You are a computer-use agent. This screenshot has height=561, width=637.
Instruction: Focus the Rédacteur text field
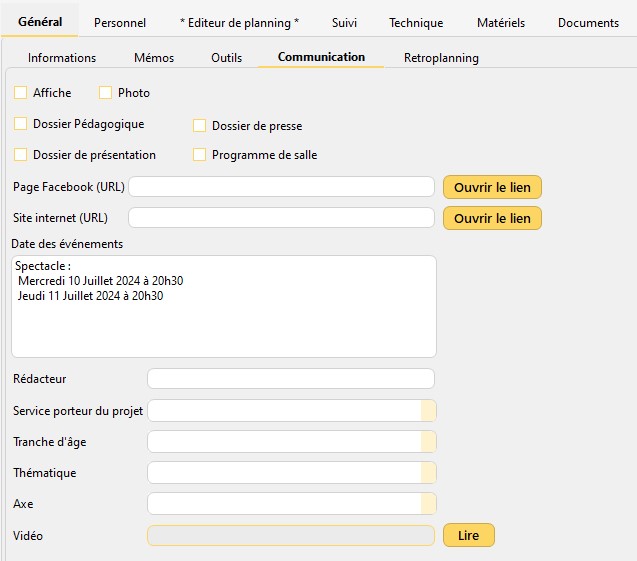point(290,379)
